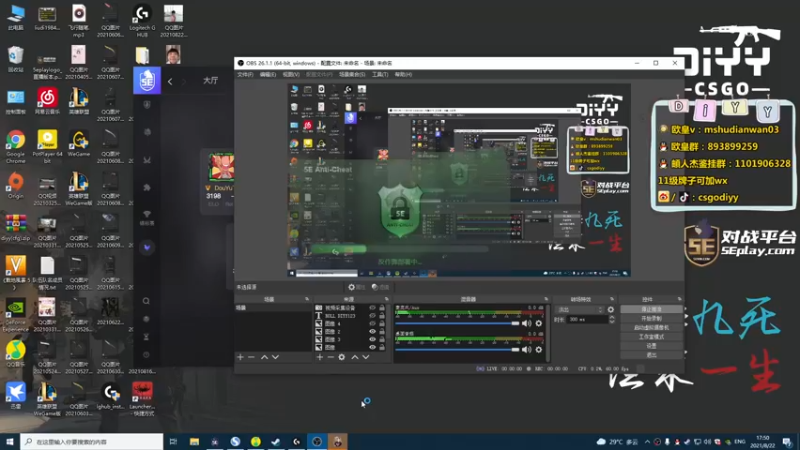Viewport: 800px width, 450px height.
Task: Open Launcher shortcut on desktop
Action: (x=142, y=399)
